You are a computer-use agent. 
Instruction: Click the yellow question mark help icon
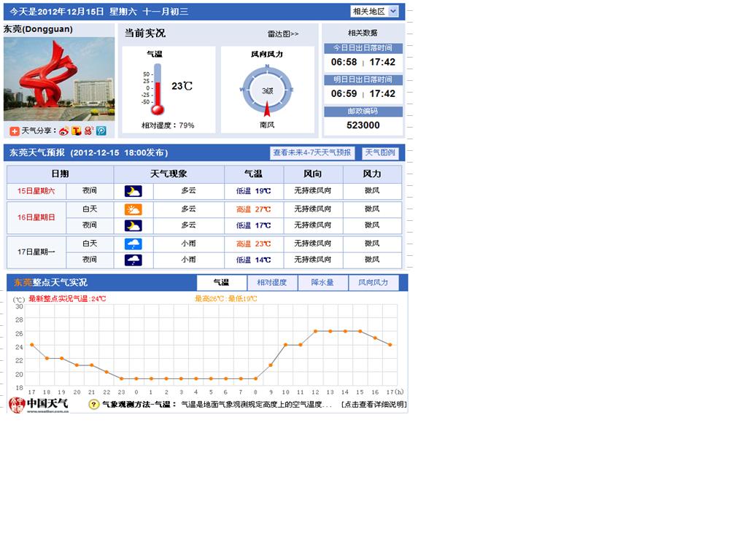tap(93, 404)
